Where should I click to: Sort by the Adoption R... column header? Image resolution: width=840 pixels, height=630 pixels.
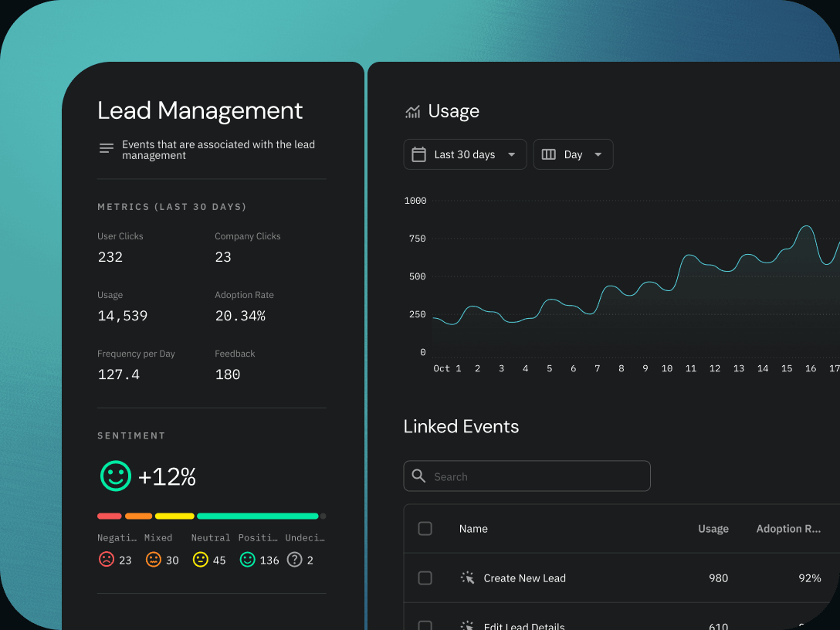[x=788, y=529]
